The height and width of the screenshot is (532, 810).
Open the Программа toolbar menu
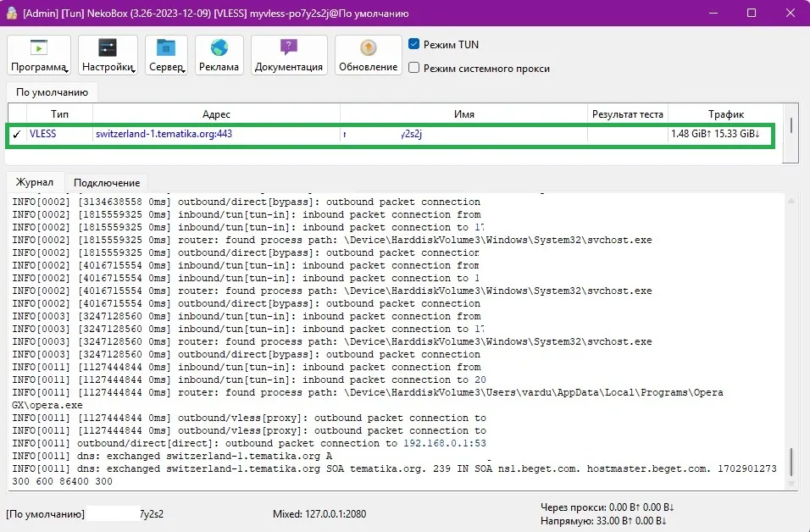pos(39,56)
